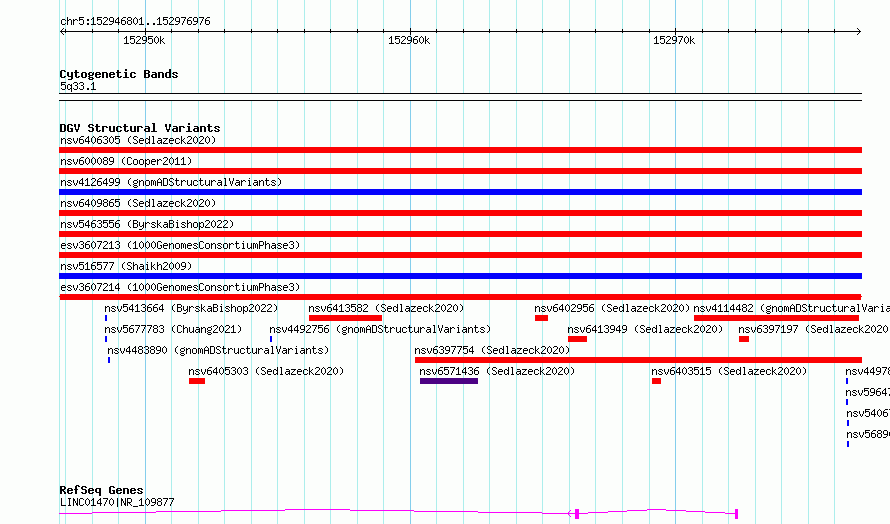
Task: Select the red bar under nsv5463556
Action: point(460,234)
